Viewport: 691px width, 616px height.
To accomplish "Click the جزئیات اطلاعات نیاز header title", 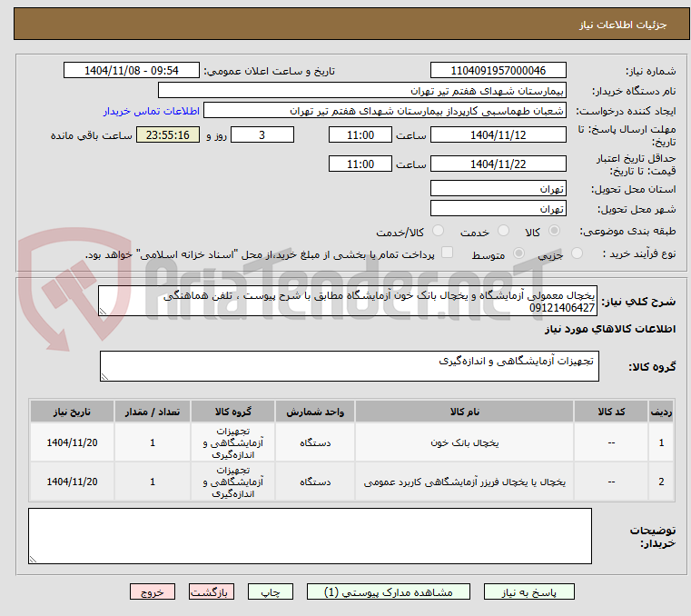I will click(623, 25).
